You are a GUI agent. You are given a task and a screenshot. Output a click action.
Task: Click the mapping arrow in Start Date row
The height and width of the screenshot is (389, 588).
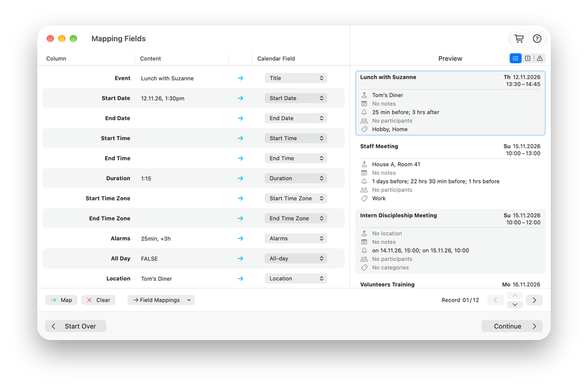click(x=240, y=98)
